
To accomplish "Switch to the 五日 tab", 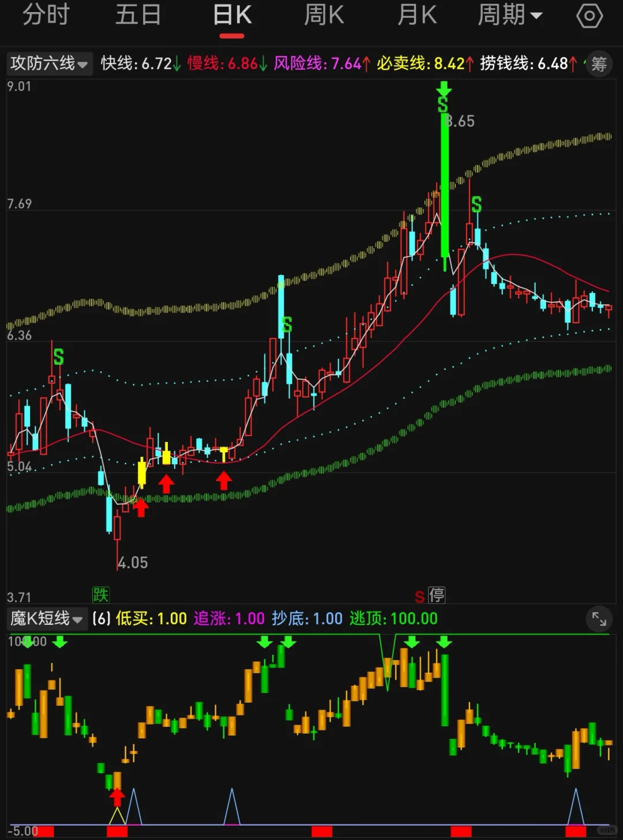I will (x=138, y=15).
